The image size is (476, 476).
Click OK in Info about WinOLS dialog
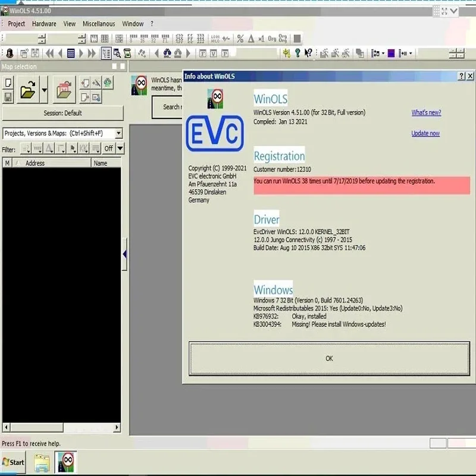coord(329,359)
